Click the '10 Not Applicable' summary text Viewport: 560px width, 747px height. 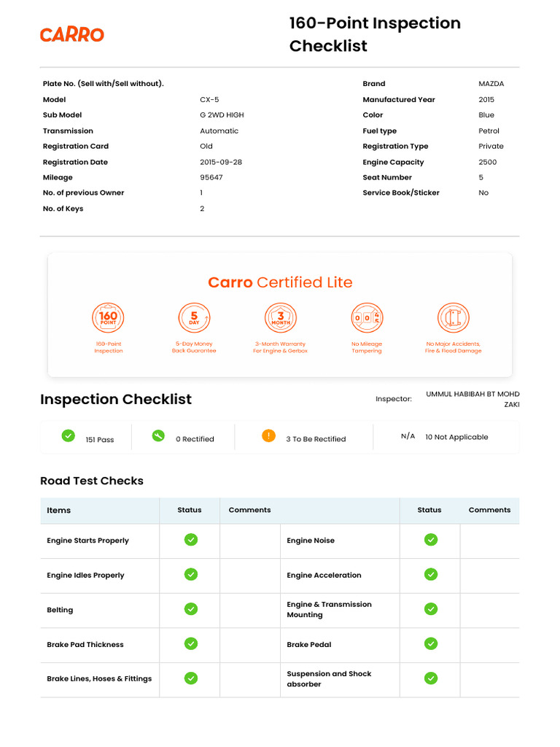pos(456,437)
